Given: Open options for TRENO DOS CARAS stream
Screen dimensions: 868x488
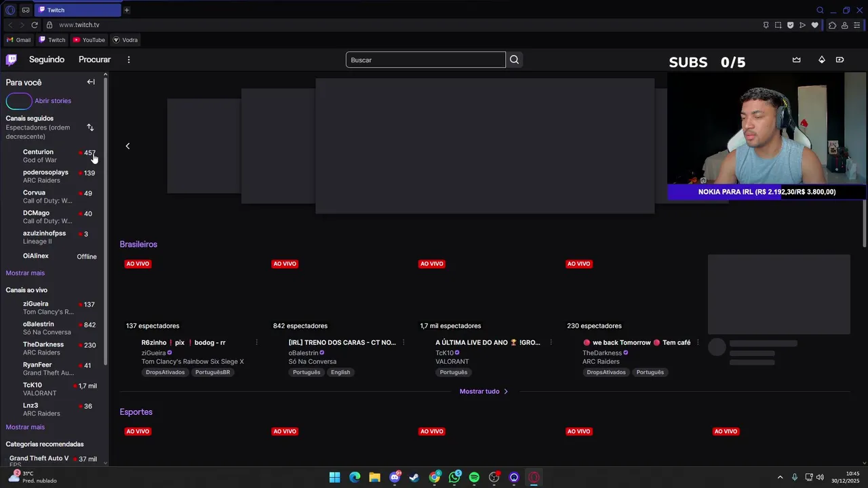Looking at the screenshot, I should (403, 342).
